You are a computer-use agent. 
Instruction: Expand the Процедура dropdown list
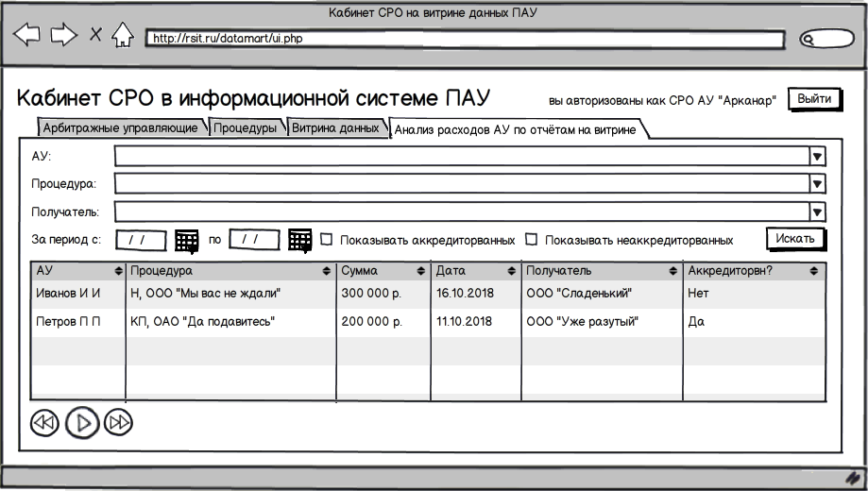click(817, 184)
